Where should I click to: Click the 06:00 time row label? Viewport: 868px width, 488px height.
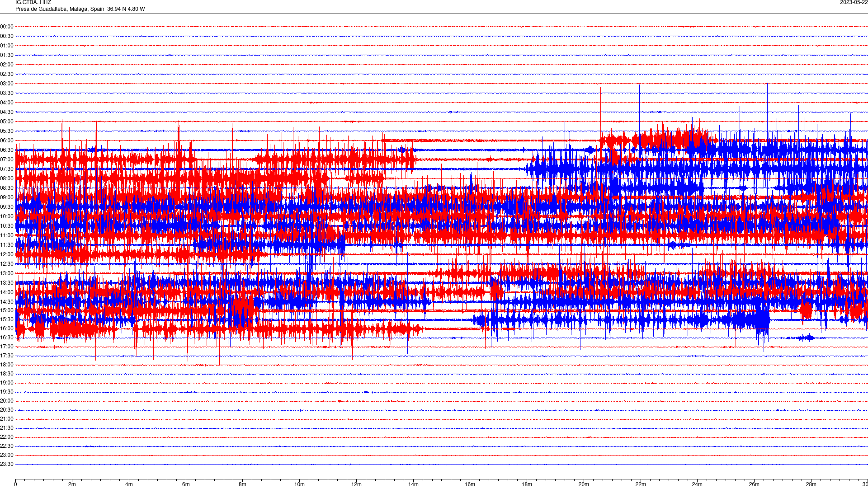click(x=7, y=141)
